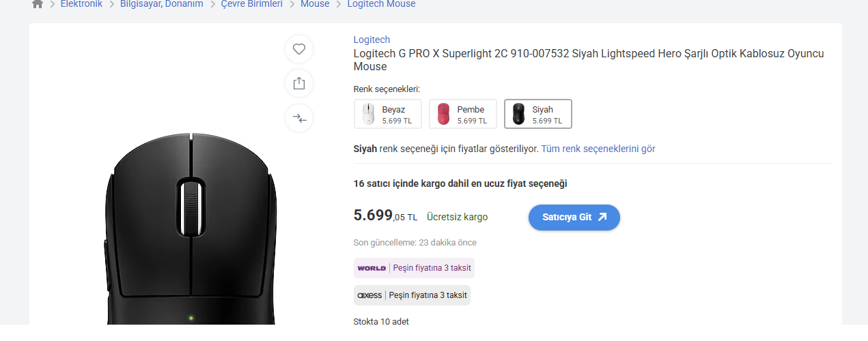Click the share icon button

pos(298,83)
